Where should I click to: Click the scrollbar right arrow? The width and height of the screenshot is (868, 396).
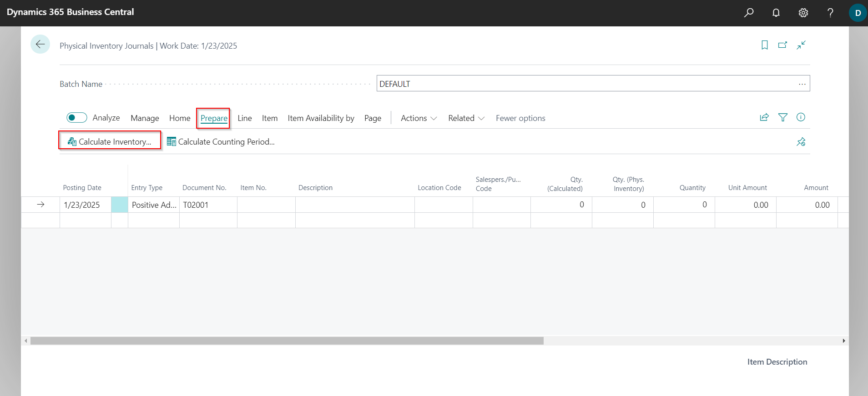point(844,341)
